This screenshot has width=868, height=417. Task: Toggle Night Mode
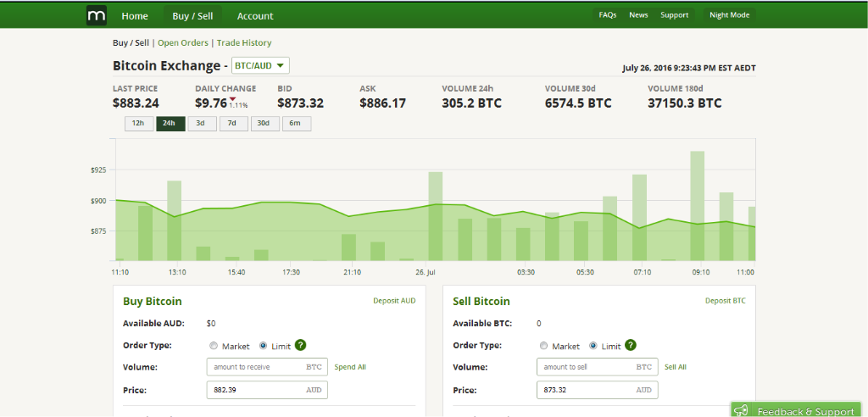point(730,15)
